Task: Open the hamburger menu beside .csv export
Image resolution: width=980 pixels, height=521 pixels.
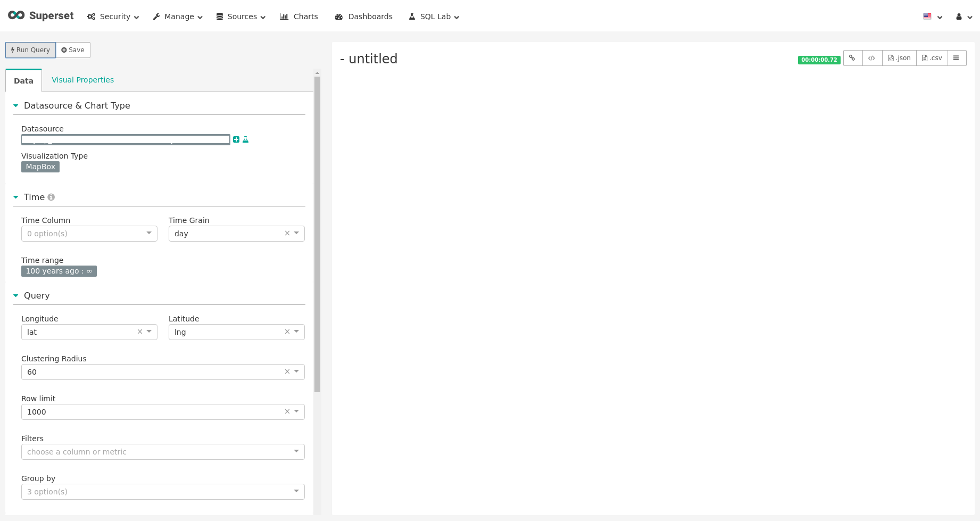Action: (x=957, y=57)
